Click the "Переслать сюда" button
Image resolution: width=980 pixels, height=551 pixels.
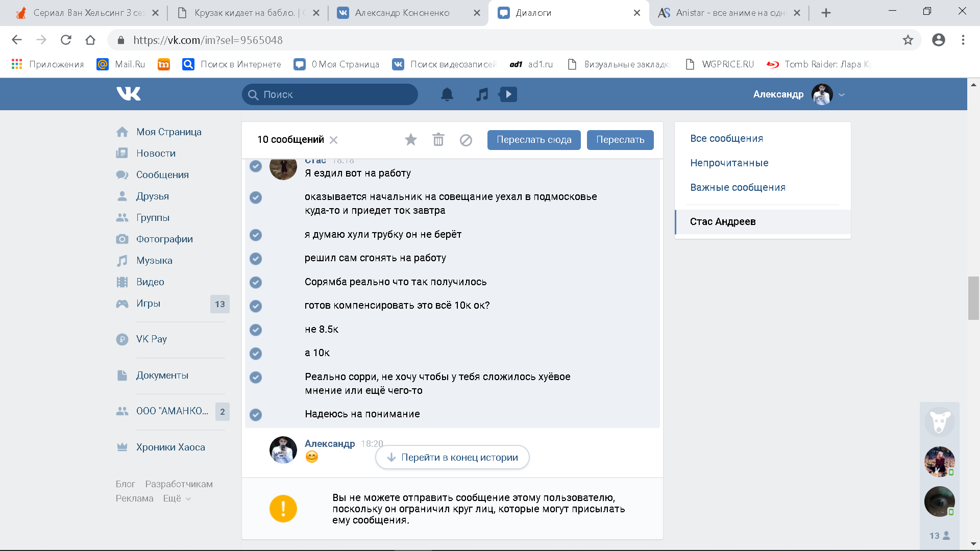coord(533,140)
